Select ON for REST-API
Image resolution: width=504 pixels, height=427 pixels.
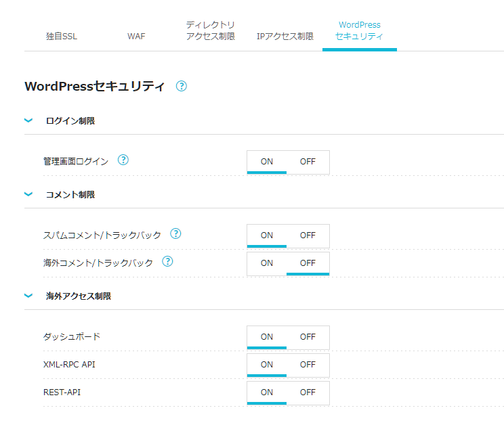[x=267, y=392]
